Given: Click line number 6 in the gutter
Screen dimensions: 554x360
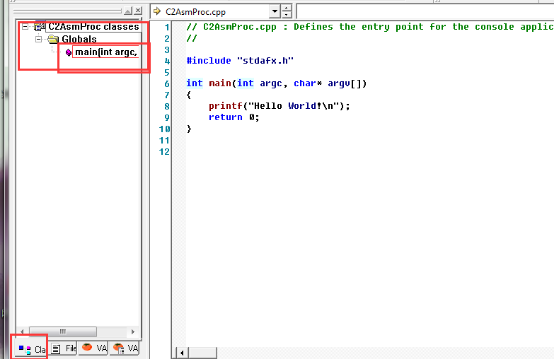Looking at the screenshot, I should click(x=167, y=84).
